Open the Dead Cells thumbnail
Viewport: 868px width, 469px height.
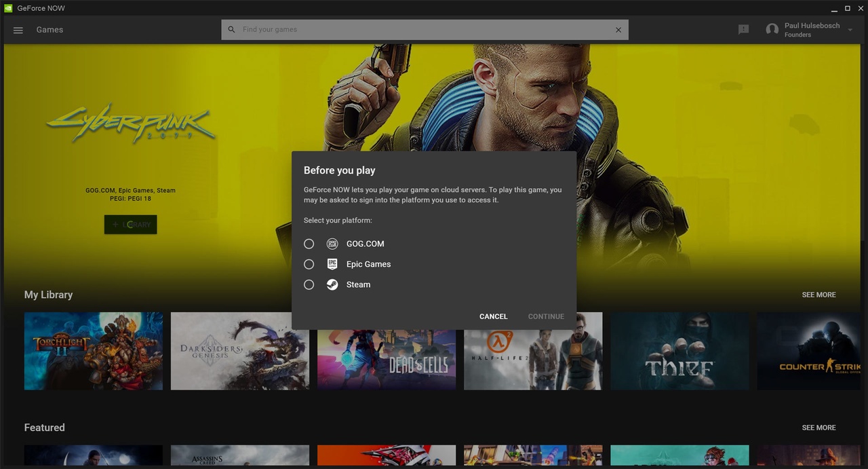(387, 360)
